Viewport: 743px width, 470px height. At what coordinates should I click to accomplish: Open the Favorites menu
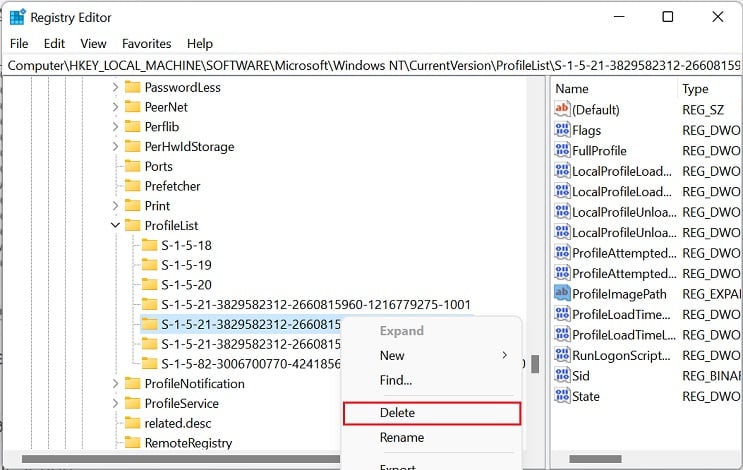[x=146, y=44]
